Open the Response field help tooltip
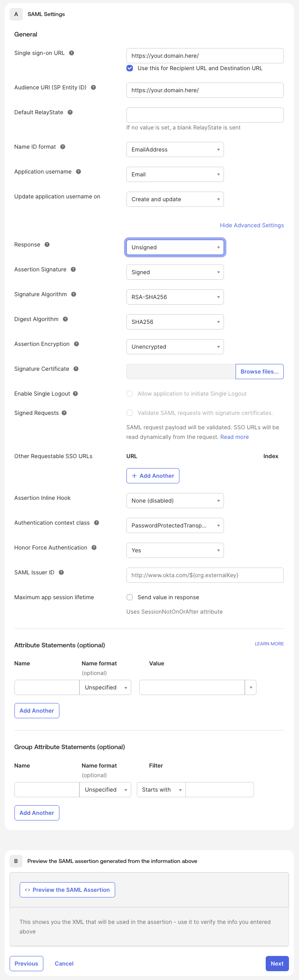 pyautogui.click(x=48, y=244)
